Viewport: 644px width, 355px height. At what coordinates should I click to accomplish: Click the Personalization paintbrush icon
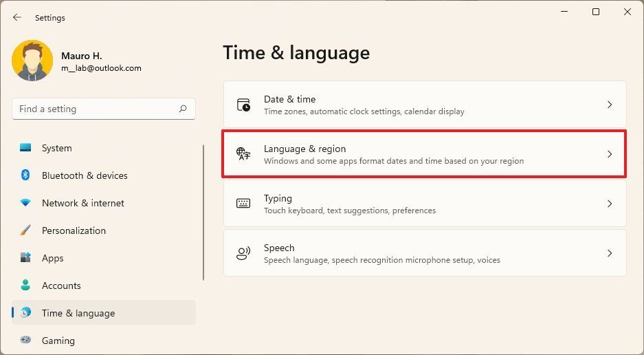point(25,230)
